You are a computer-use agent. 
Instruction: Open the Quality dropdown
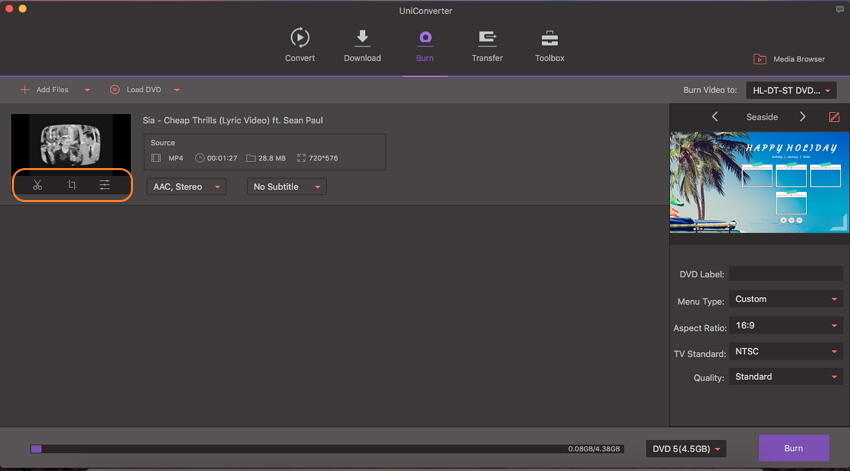[785, 377]
